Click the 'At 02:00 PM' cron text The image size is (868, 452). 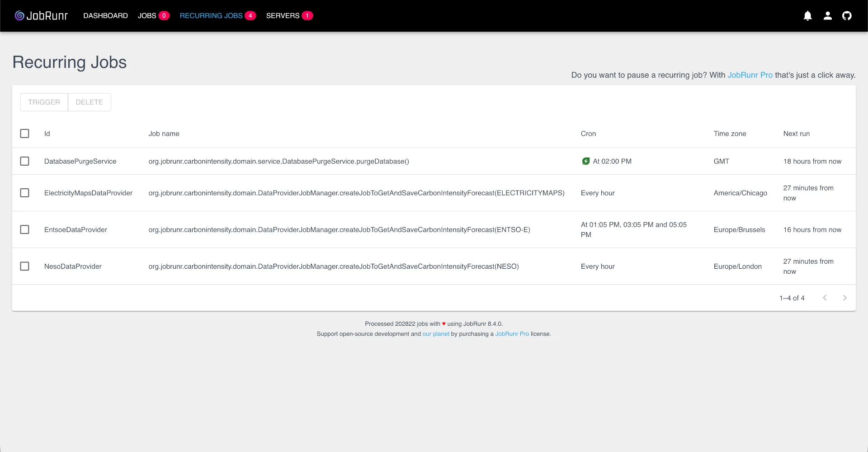pyautogui.click(x=612, y=161)
